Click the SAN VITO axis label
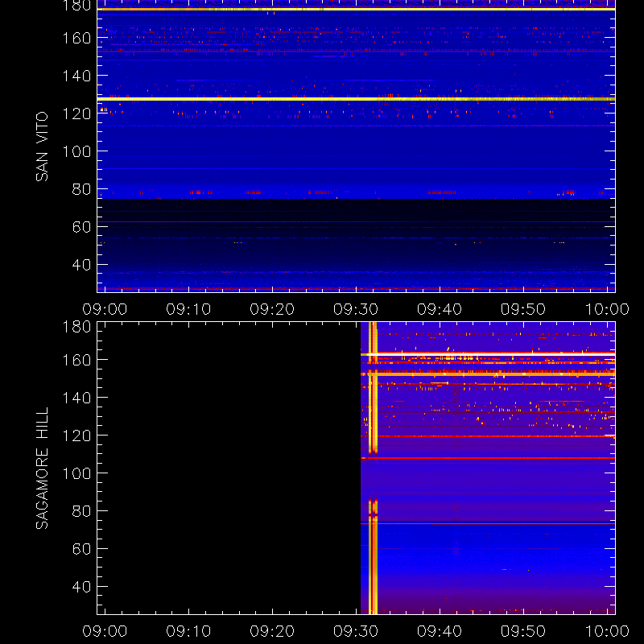 click(42, 147)
